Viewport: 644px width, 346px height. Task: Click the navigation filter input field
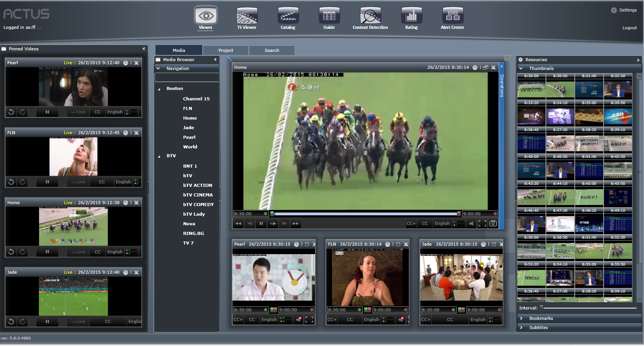(187, 77)
